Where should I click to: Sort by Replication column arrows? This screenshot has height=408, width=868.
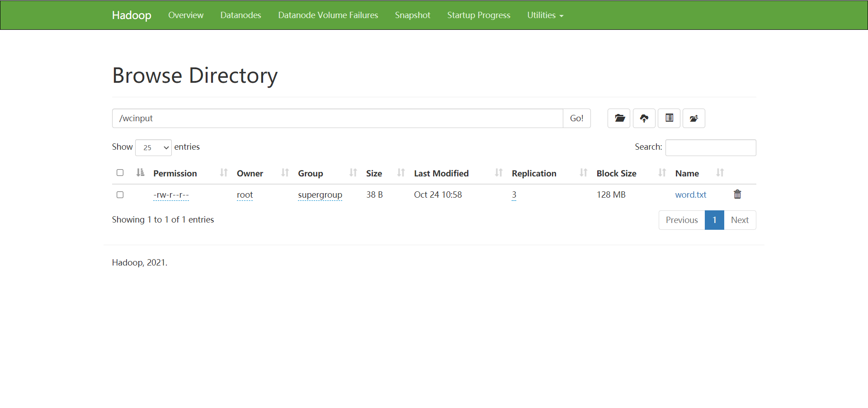point(584,172)
